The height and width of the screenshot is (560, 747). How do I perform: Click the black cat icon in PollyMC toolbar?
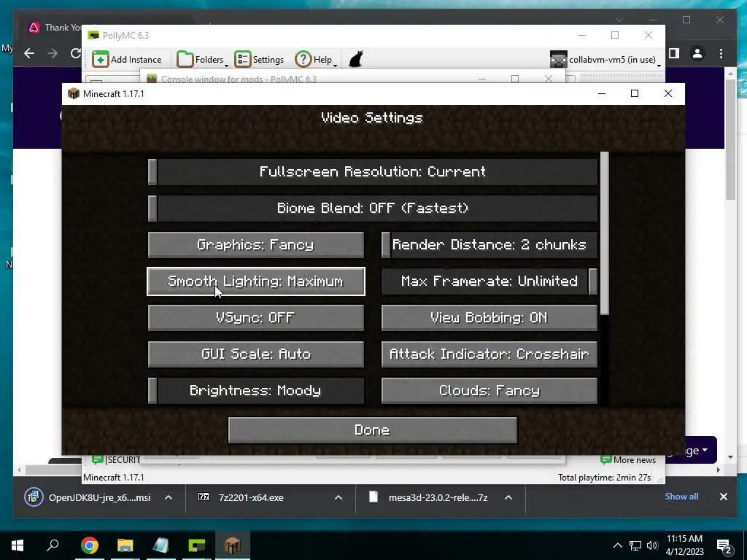(x=356, y=60)
